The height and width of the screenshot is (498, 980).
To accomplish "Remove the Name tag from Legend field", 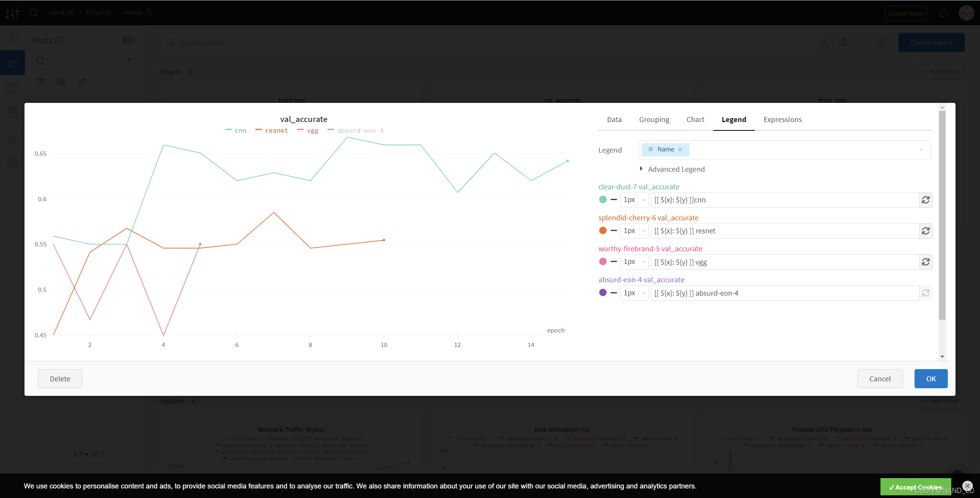I will (x=680, y=150).
